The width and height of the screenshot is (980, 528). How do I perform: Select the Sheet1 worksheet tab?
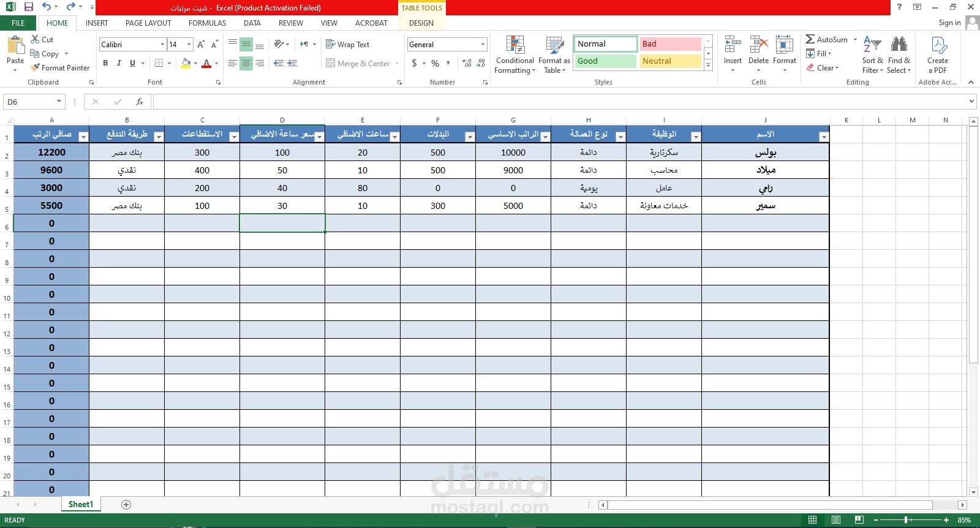tap(81, 504)
